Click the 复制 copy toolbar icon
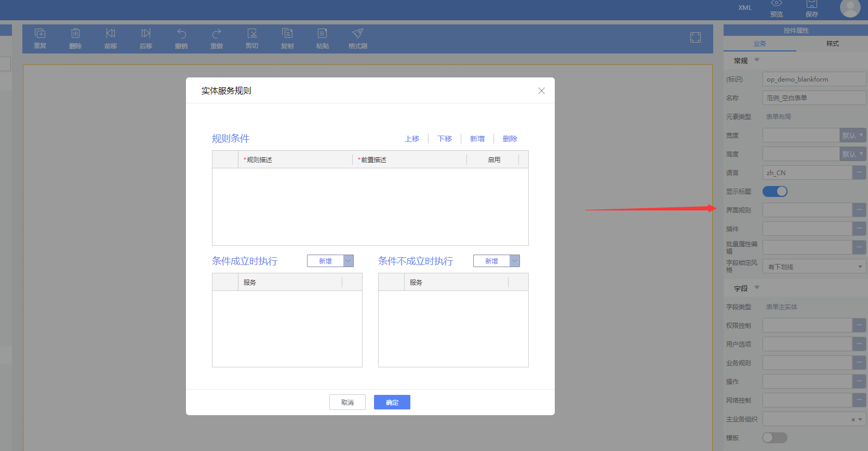 click(x=287, y=33)
